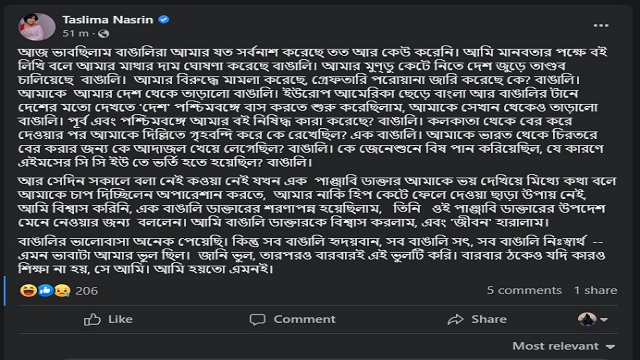Open the 206 reactions count list
This screenshot has height=360, width=640.
coord(87,291)
